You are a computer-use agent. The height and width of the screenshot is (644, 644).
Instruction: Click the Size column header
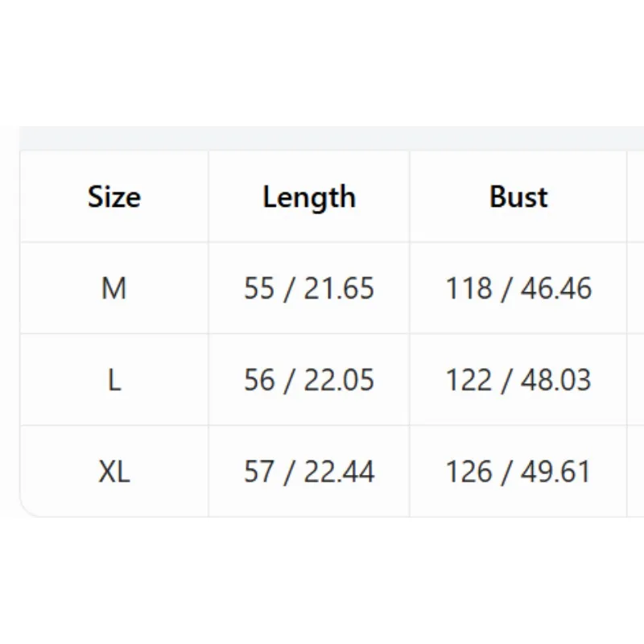114,196
